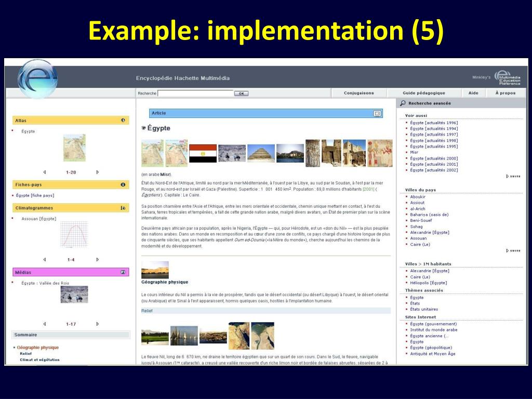Open Égypte [actualités 2002] link
This screenshot has width=532, height=399.
pyautogui.click(x=434, y=170)
